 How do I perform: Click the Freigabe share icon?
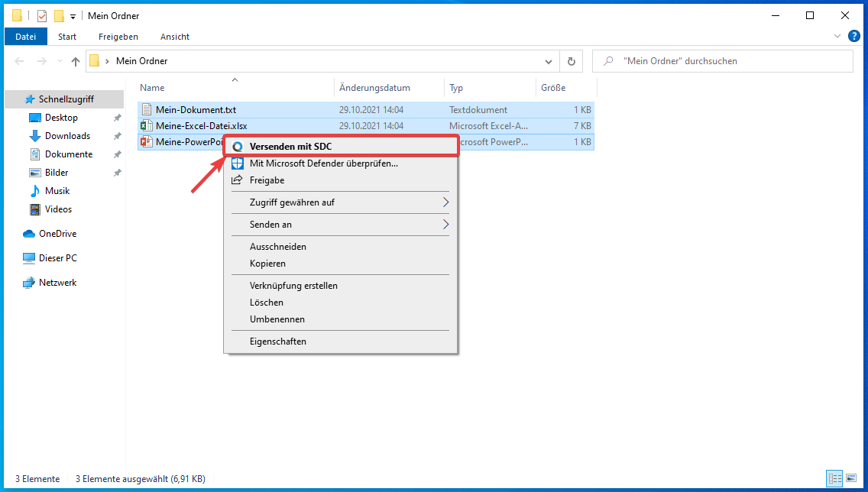click(238, 180)
